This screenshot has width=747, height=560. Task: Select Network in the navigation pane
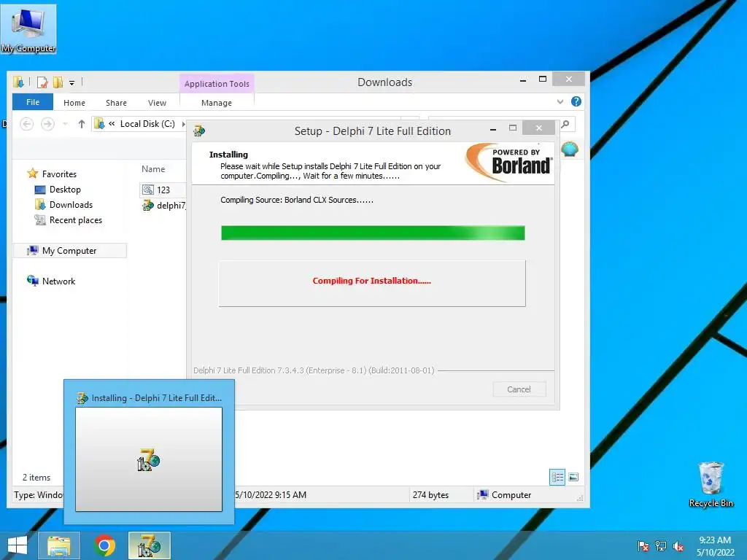58,281
